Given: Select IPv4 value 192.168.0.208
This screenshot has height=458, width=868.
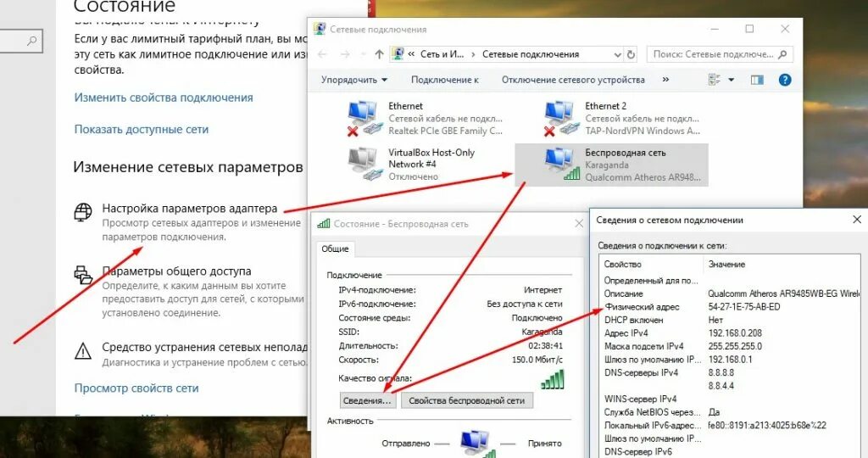Looking at the screenshot, I should tap(735, 333).
